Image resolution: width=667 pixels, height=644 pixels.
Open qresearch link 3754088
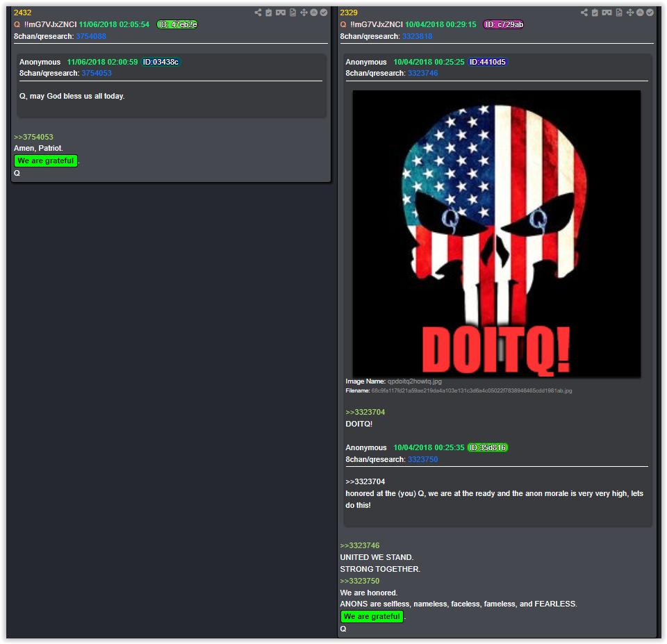tap(91, 37)
